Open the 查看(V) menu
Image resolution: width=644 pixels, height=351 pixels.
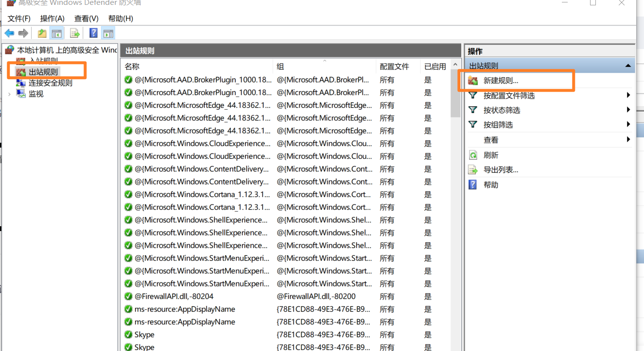click(x=87, y=18)
